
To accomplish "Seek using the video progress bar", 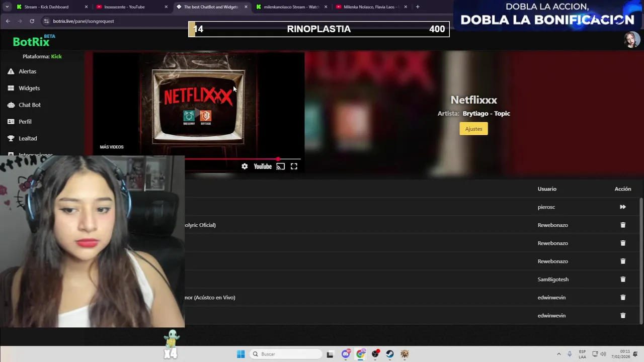I will 243,159.
